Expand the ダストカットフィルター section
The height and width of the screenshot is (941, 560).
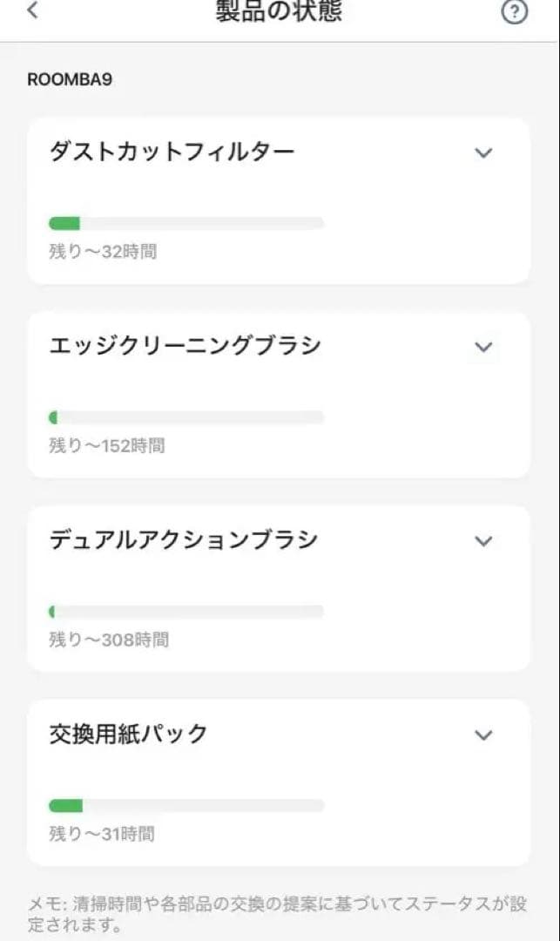483,152
